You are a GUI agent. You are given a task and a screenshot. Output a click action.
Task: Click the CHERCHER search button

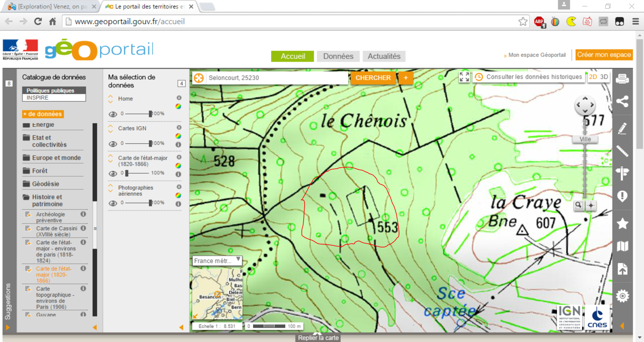[373, 78]
